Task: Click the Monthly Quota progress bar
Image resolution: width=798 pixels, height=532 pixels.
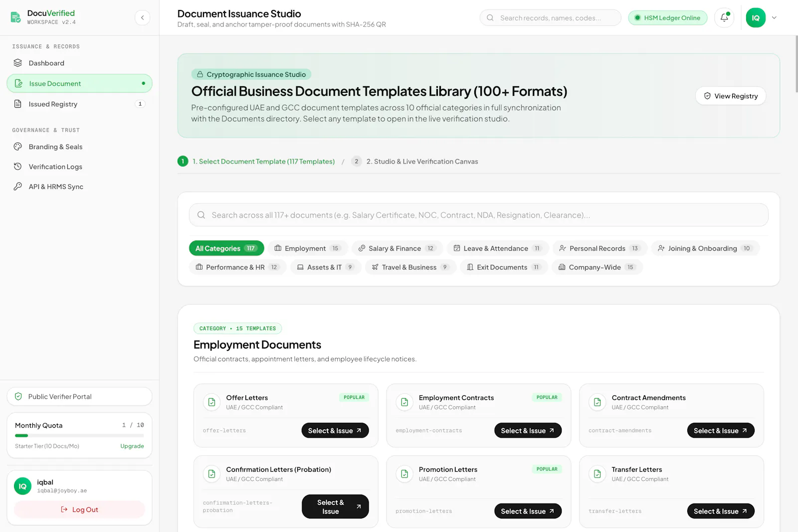Action: tap(79, 436)
